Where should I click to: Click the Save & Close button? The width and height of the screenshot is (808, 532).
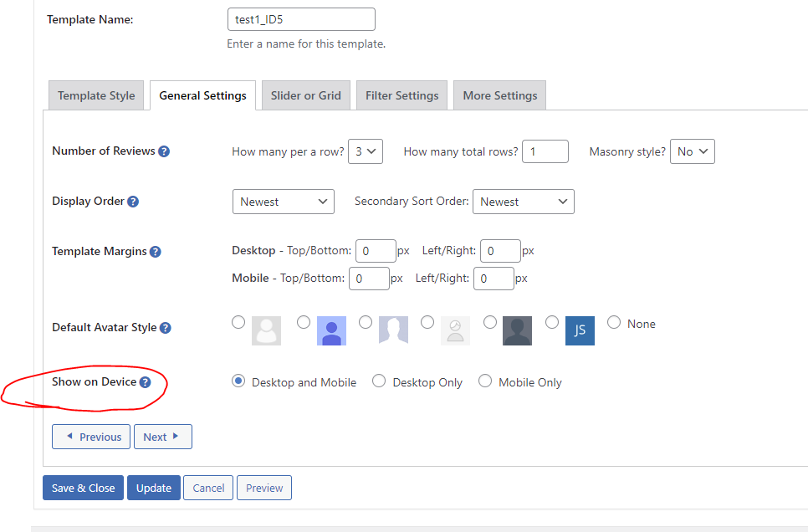(83, 488)
